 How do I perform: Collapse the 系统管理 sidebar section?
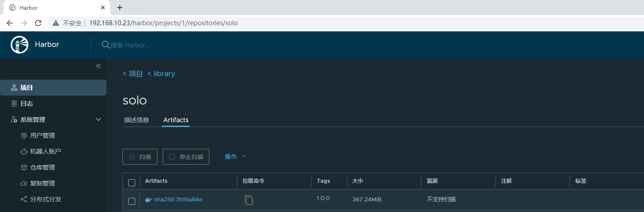tap(98, 119)
